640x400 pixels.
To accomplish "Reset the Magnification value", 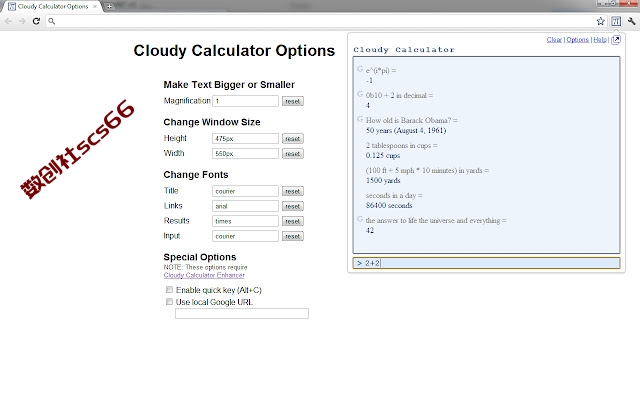I will [x=293, y=101].
